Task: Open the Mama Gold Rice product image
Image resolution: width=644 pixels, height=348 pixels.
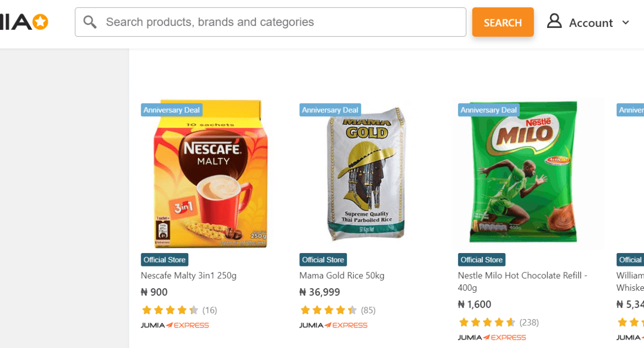Action: pyautogui.click(x=367, y=174)
